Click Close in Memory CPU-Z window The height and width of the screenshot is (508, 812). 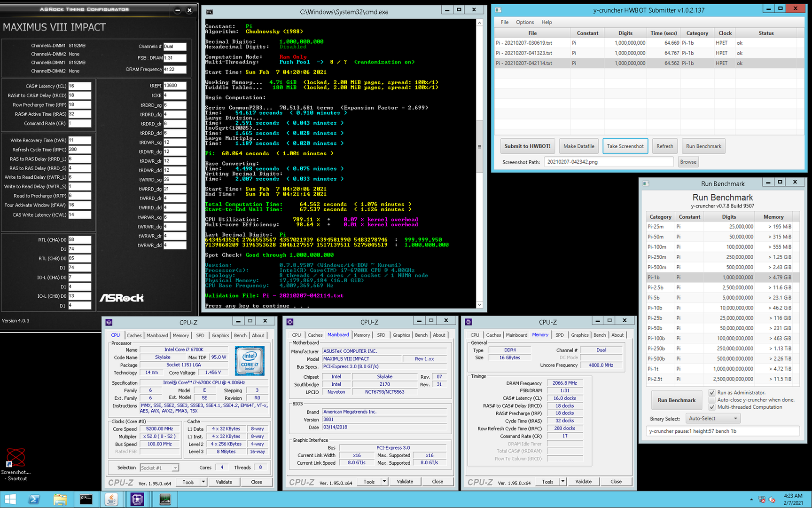616,482
